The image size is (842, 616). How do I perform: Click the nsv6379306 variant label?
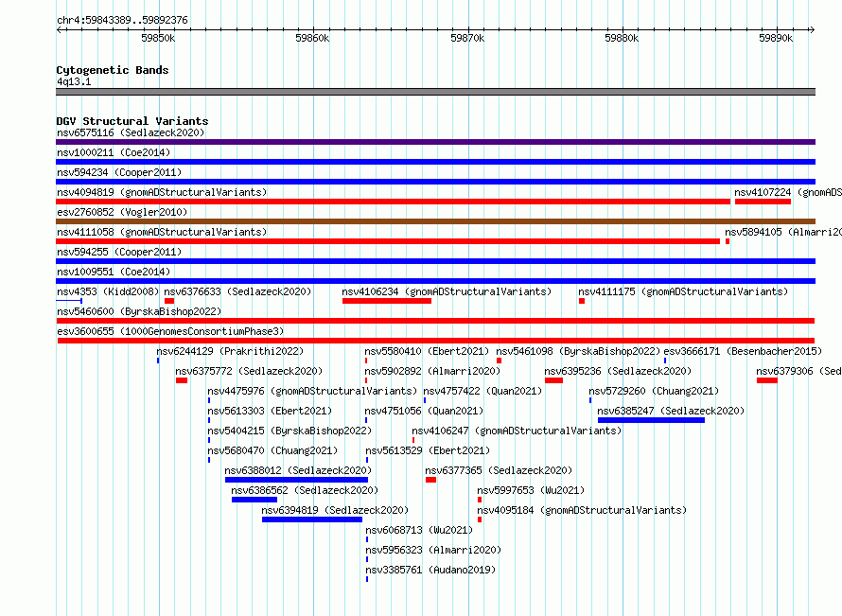[x=798, y=371]
